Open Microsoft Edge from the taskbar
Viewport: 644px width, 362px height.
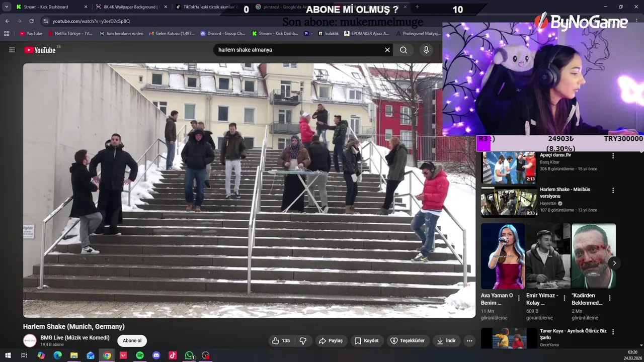57,355
